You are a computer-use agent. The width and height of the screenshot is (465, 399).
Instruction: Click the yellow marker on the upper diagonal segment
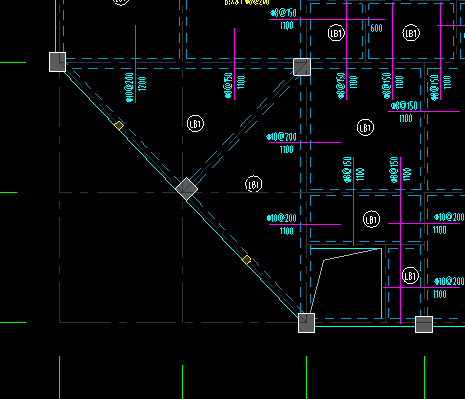pos(119,126)
